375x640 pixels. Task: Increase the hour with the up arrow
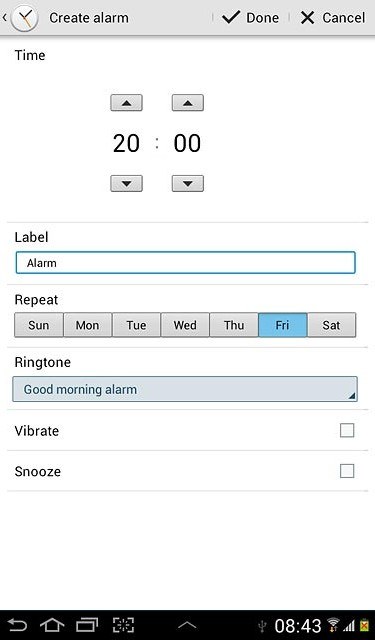point(126,103)
